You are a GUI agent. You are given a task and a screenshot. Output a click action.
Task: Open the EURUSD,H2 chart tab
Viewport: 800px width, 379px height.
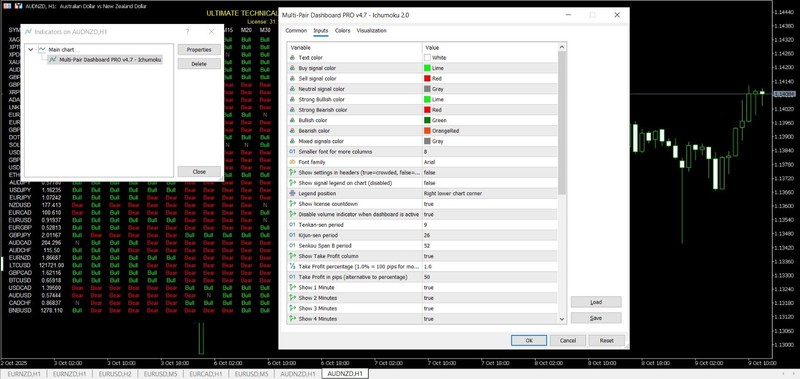[x=115, y=374]
